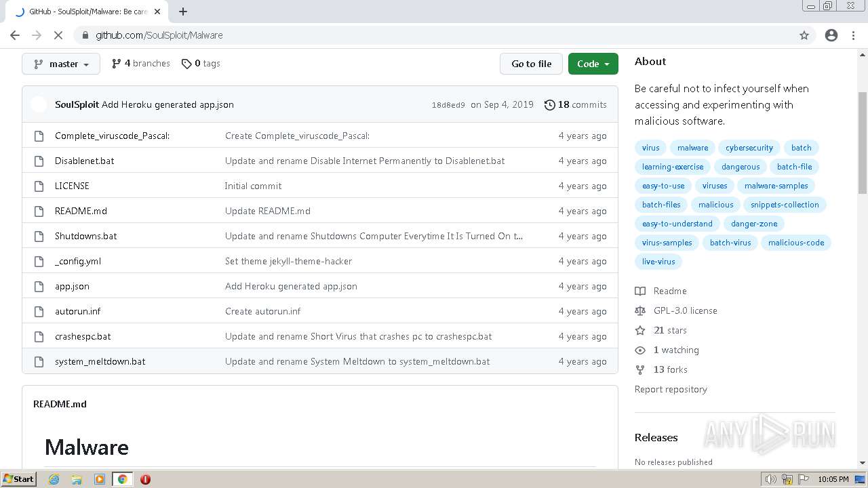This screenshot has width=868, height=488.
Task: Click the file icon beside Disablenet.bat
Action: click(39, 161)
